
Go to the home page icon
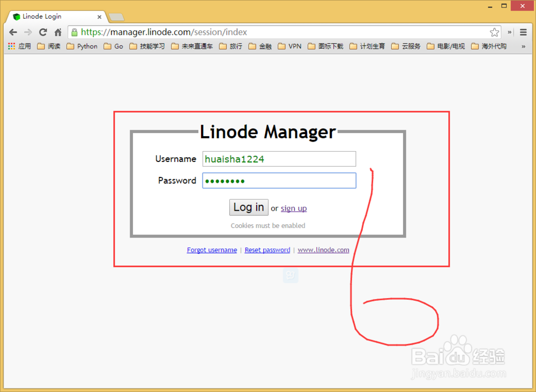coord(58,32)
